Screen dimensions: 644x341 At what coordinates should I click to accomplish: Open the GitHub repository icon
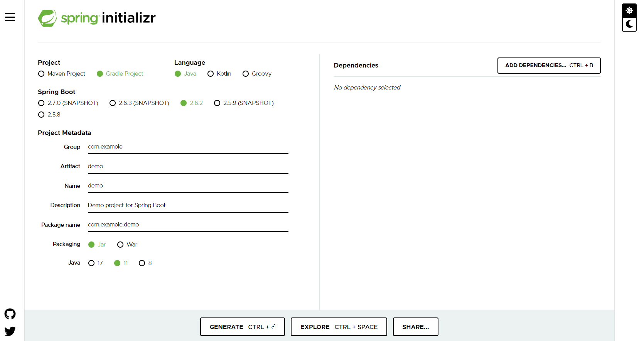[x=10, y=314]
